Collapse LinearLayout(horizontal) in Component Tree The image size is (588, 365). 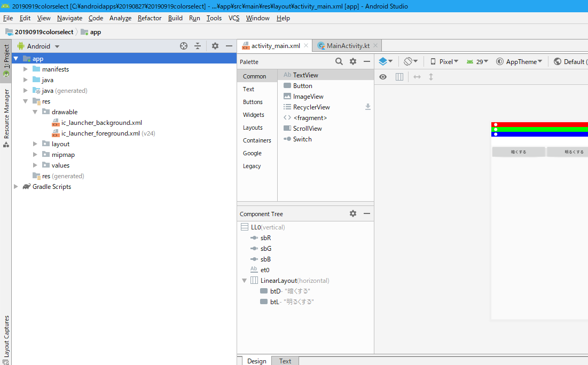tap(245, 280)
